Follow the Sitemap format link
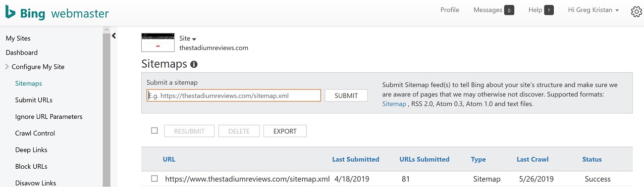This screenshot has height=187, width=644. (x=394, y=104)
